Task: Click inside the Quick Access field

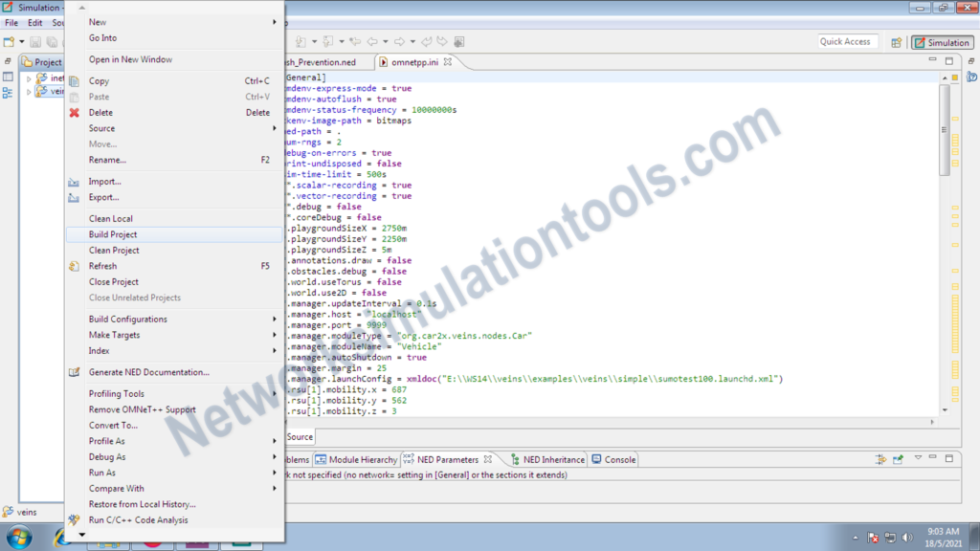Action: click(846, 41)
